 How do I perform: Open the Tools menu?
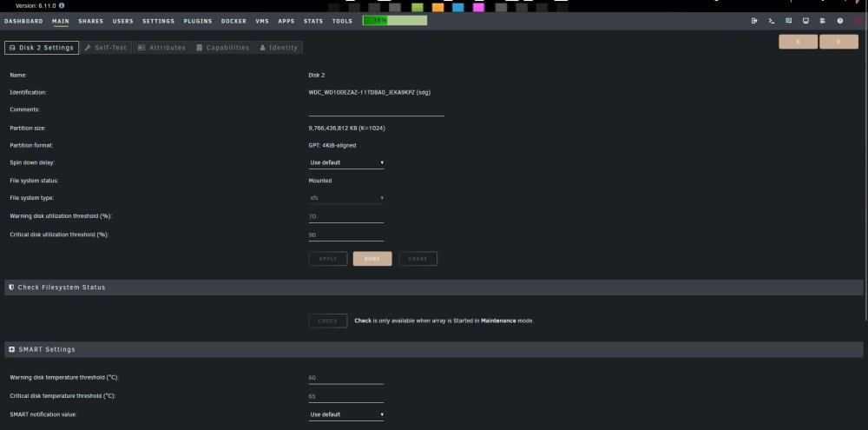[x=342, y=21]
